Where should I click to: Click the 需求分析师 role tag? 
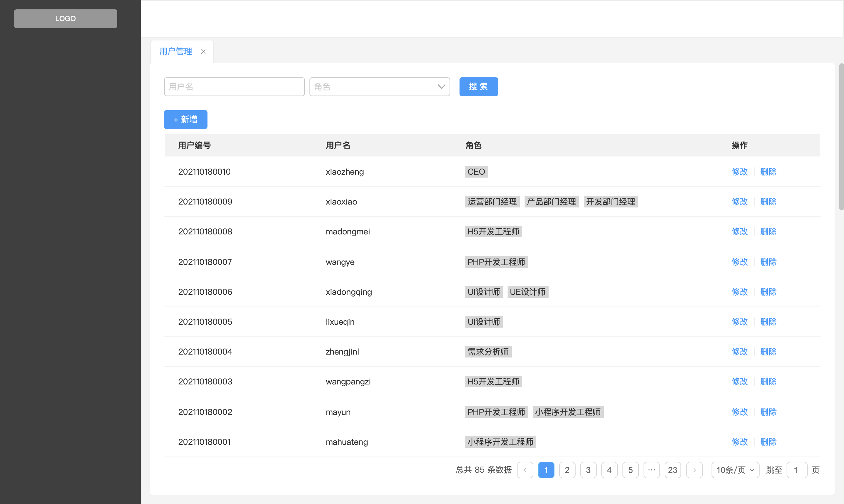489,352
